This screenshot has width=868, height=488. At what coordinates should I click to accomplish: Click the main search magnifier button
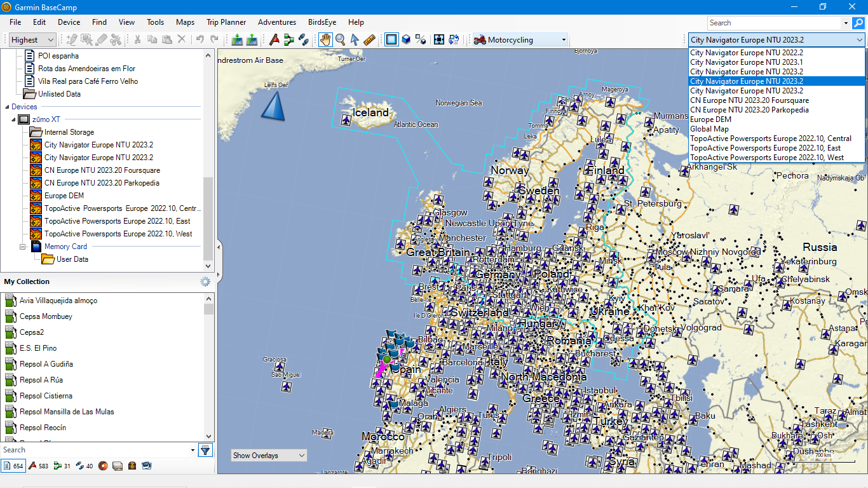pyautogui.click(x=858, y=23)
